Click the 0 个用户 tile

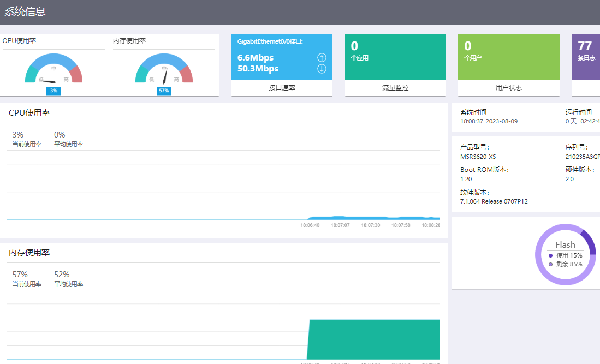click(x=508, y=57)
